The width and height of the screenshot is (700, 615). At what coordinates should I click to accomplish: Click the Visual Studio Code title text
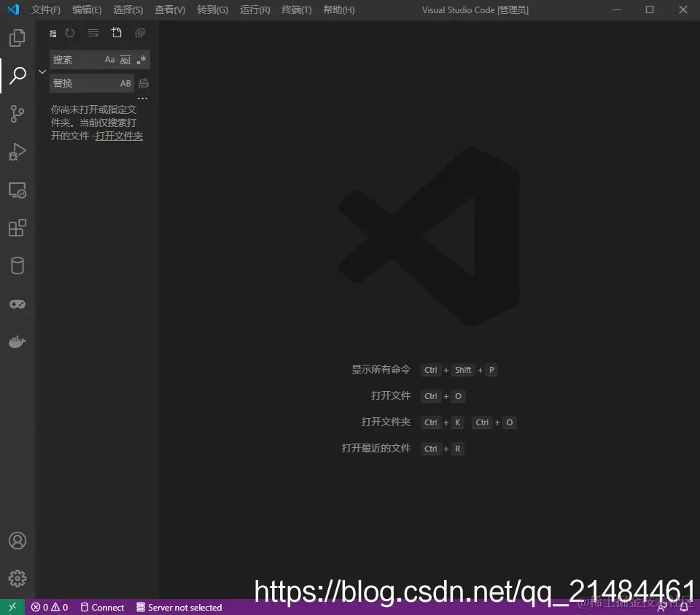pyautogui.click(x=475, y=9)
